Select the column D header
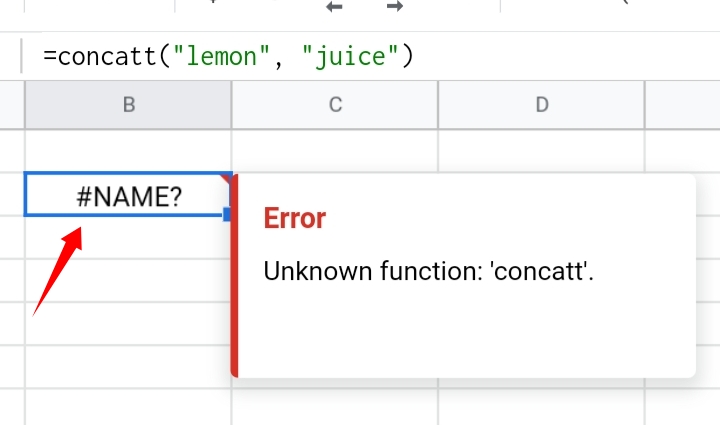The height and width of the screenshot is (425, 720). coord(542,105)
